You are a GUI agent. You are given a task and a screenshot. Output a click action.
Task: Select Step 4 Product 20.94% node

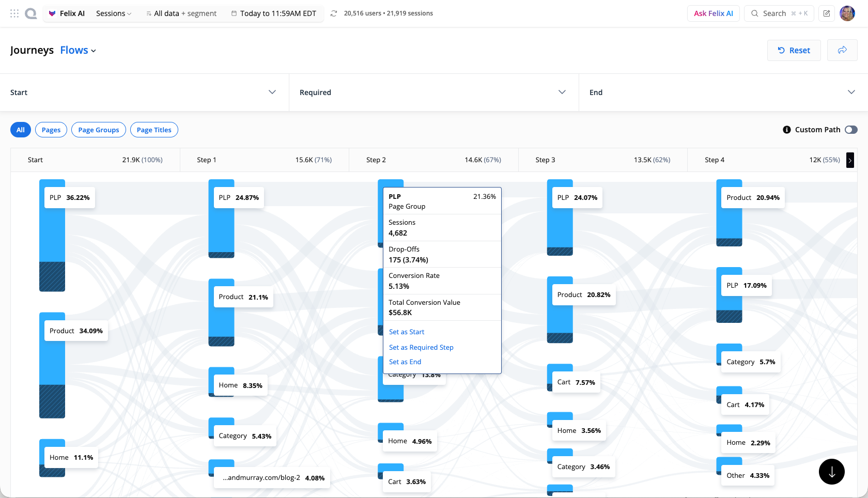[753, 198]
